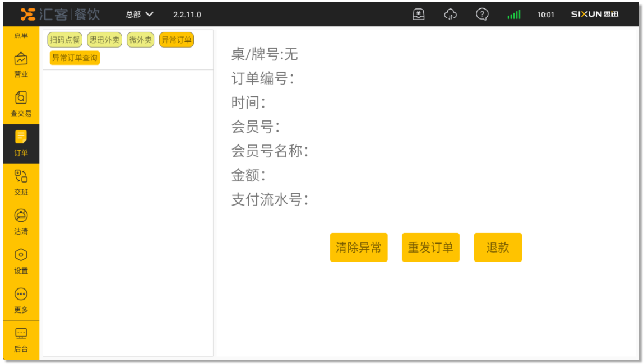Image resolution: width=644 pixels, height=364 pixels.
Task: Open the 交班 shift handover icon
Action: [x=21, y=176]
